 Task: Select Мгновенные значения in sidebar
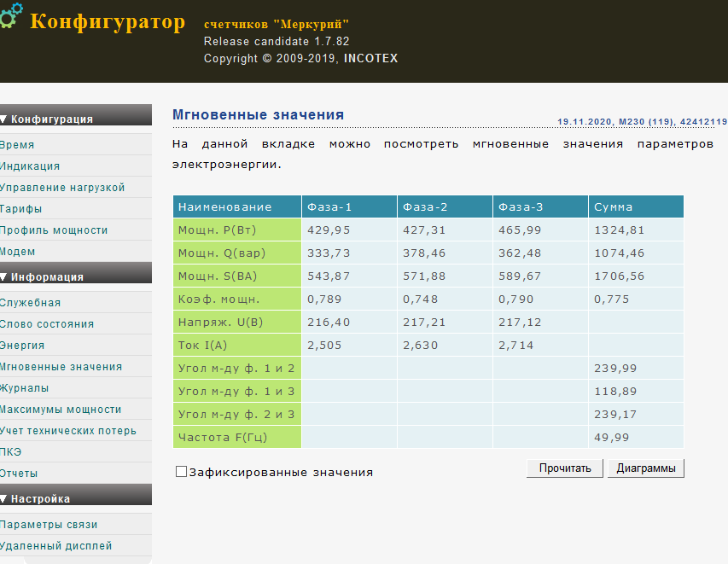61,367
